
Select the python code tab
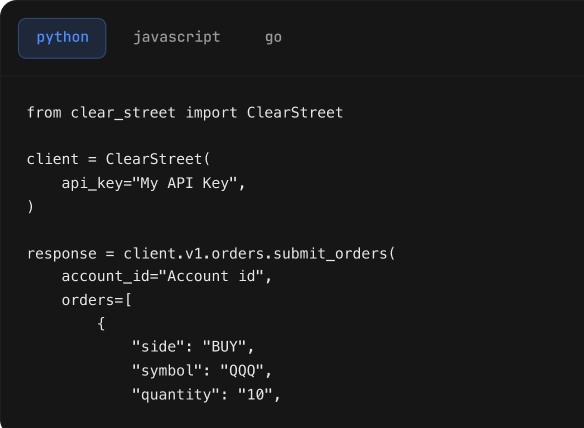pos(62,38)
